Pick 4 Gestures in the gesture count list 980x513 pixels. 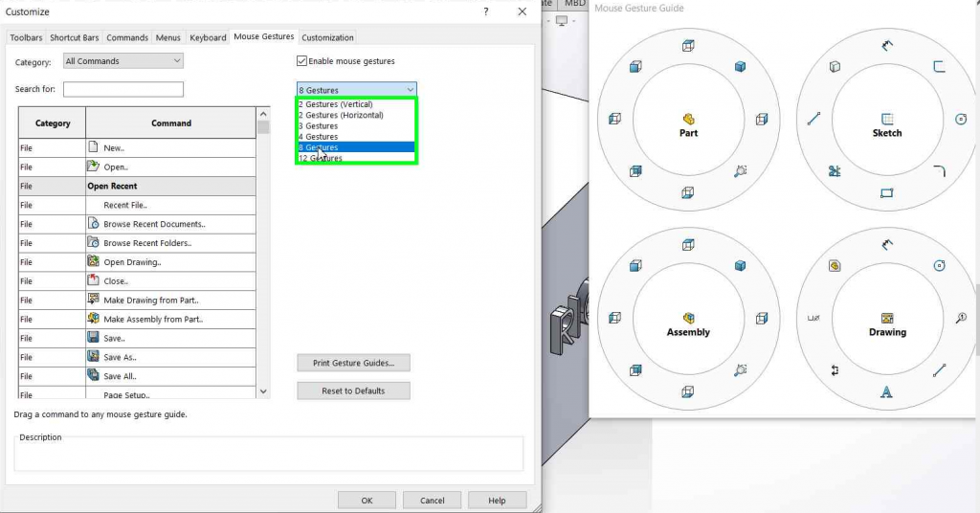(x=318, y=137)
